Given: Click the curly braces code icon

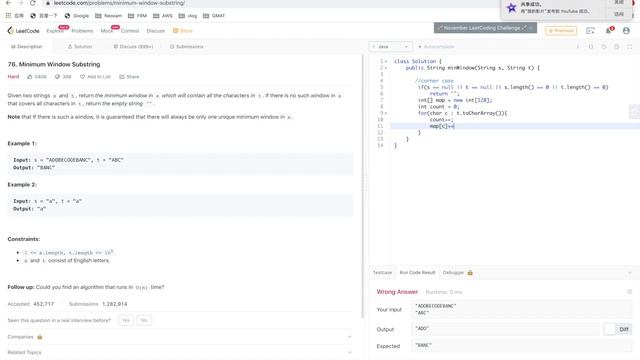Looking at the screenshot, I should pyautogui.click(x=591, y=47).
